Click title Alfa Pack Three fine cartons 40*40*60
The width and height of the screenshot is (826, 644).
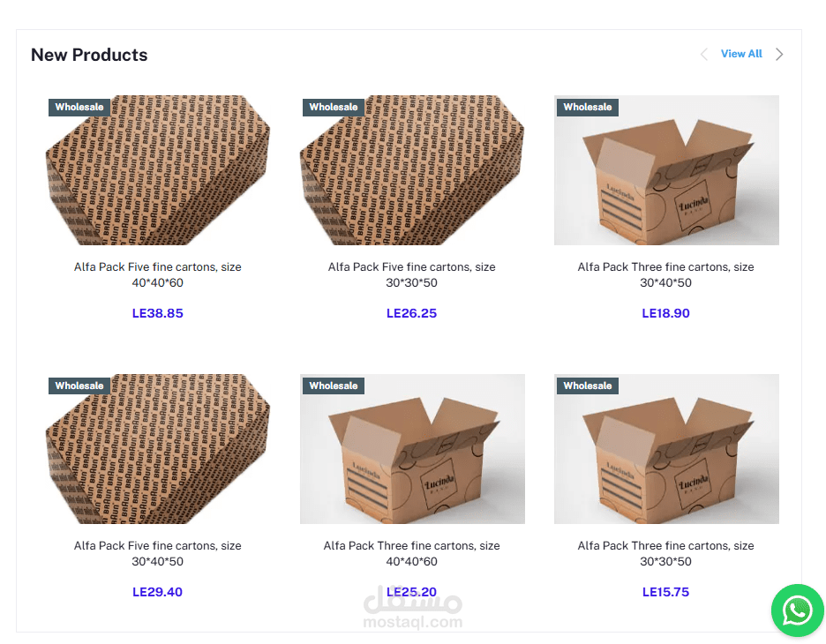[x=412, y=553]
